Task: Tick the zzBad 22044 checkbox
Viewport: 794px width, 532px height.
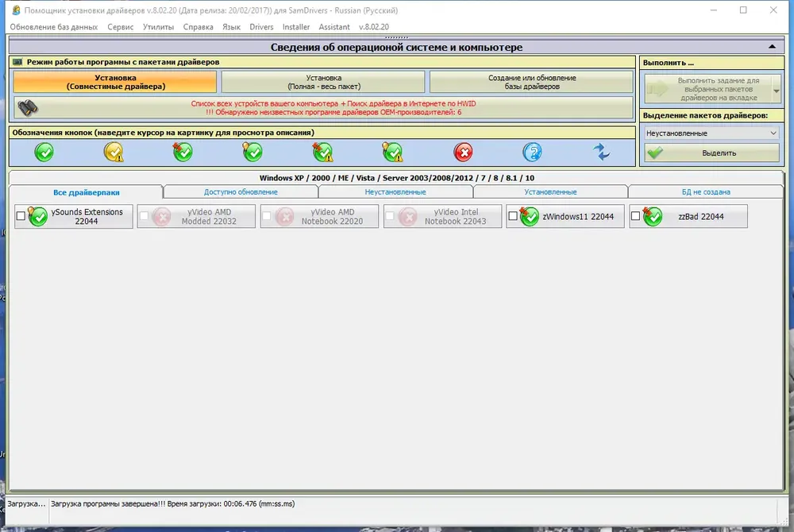Action: [635, 216]
